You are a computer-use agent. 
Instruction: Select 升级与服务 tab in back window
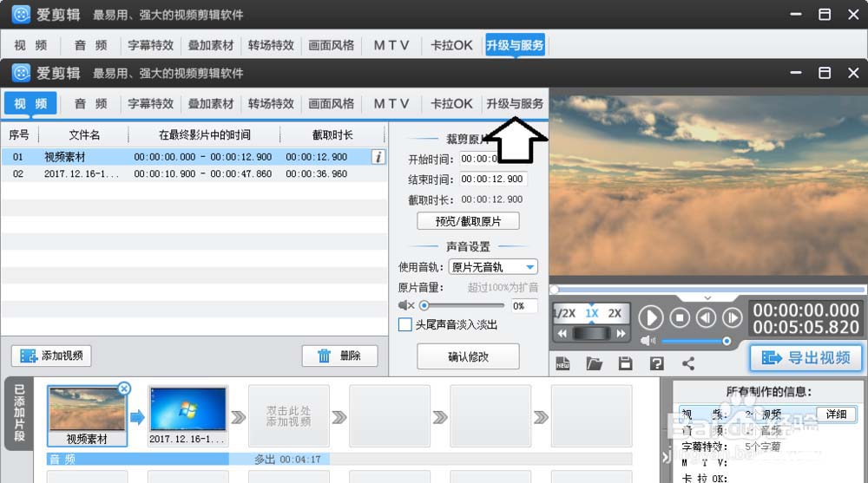[515, 45]
